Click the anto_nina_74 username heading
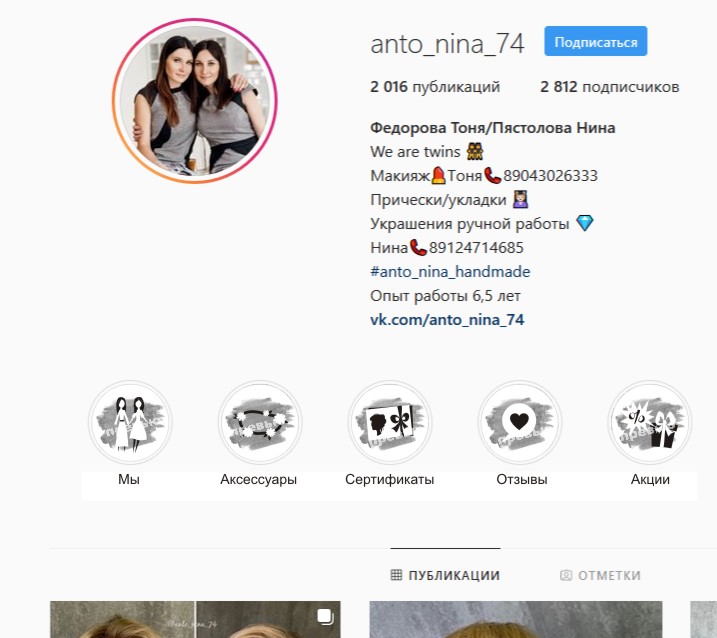 pyautogui.click(x=447, y=44)
